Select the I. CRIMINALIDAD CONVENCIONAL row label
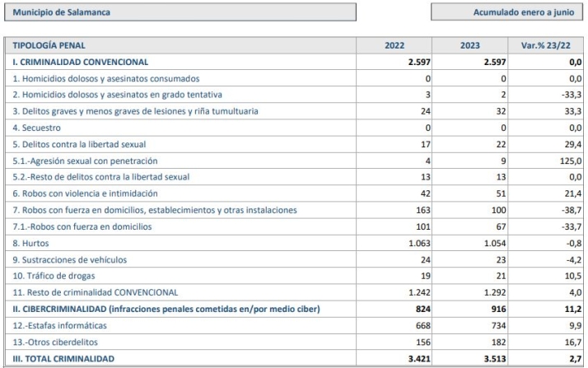Viewport: 588px width, 368px height. tap(80, 62)
